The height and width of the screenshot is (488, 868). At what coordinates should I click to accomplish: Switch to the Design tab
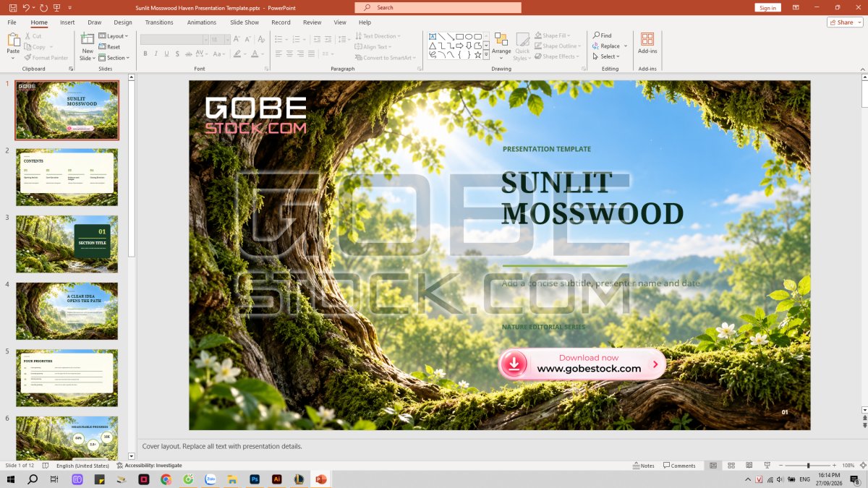pos(123,22)
